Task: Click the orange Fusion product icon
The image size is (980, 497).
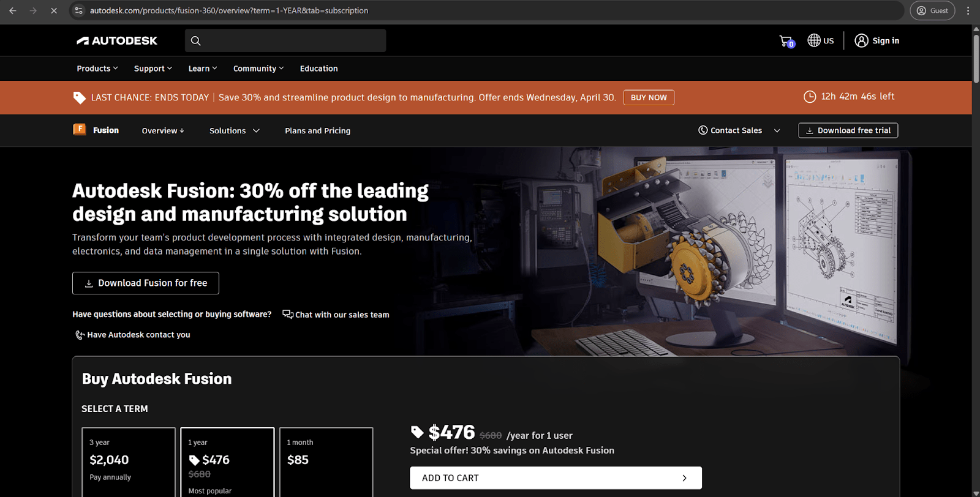Action: [x=80, y=129]
